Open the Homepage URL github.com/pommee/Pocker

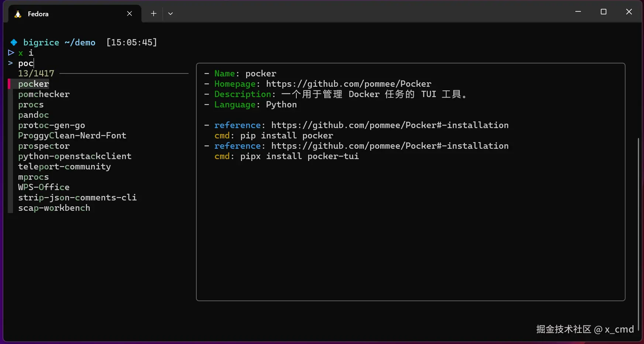click(349, 84)
